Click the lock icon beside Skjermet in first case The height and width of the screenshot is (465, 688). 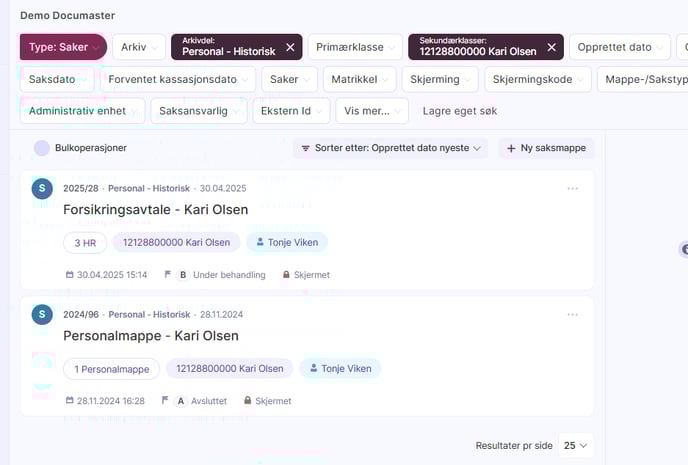[x=285, y=274]
